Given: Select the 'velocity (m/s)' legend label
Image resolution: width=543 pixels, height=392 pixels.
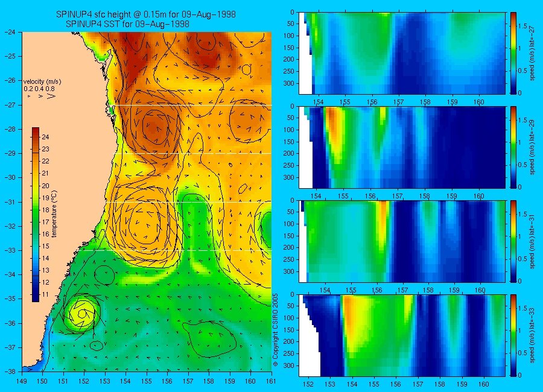Looking at the screenshot, I should 42,82.
